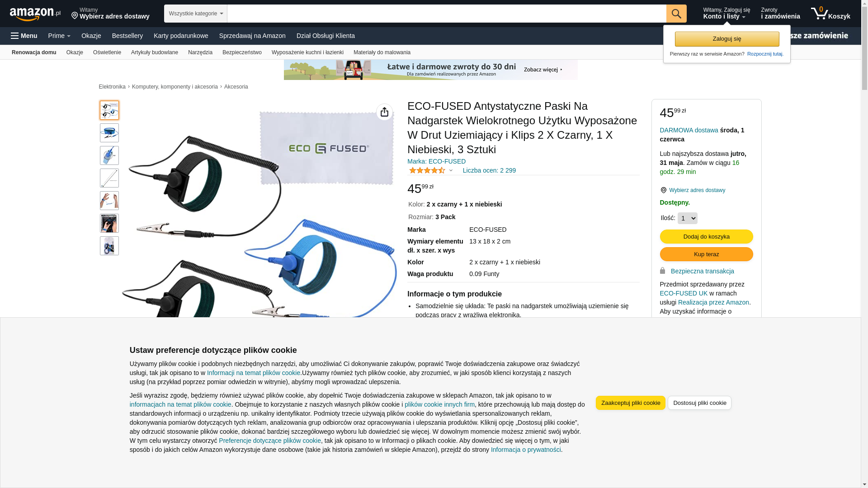Image resolution: width=868 pixels, height=488 pixels.
Task: Click the lock icon beside Bezpieczna transakcja
Action: 662,271
